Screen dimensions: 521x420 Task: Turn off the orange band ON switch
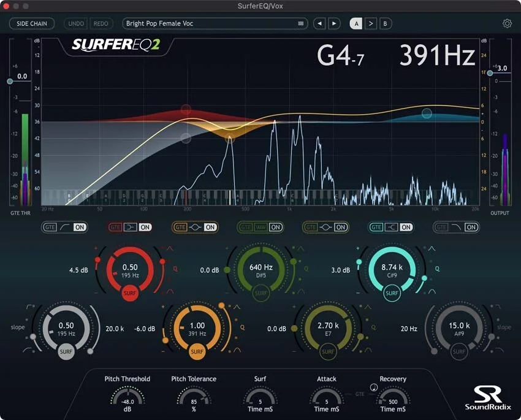(210, 227)
